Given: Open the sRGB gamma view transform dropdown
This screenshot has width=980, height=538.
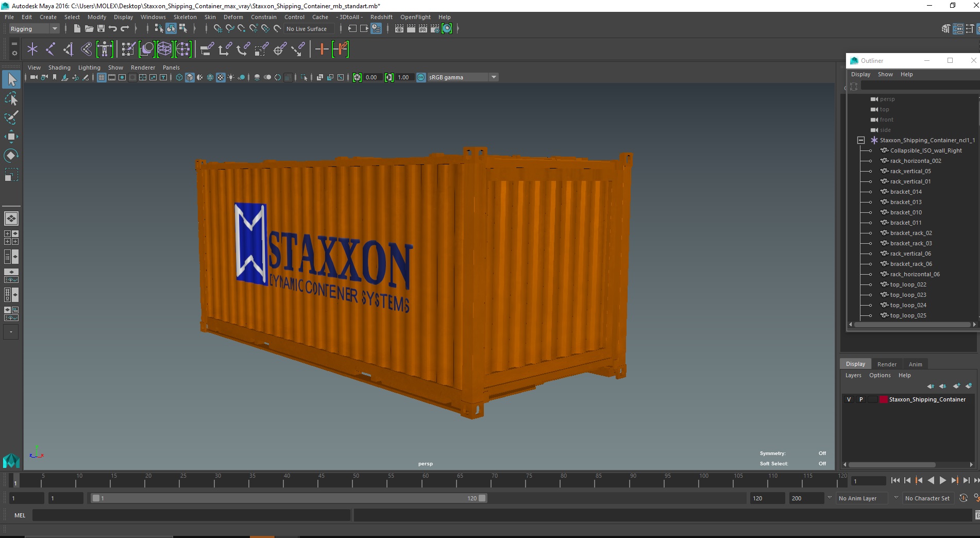Looking at the screenshot, I should (x=463, y=77).
